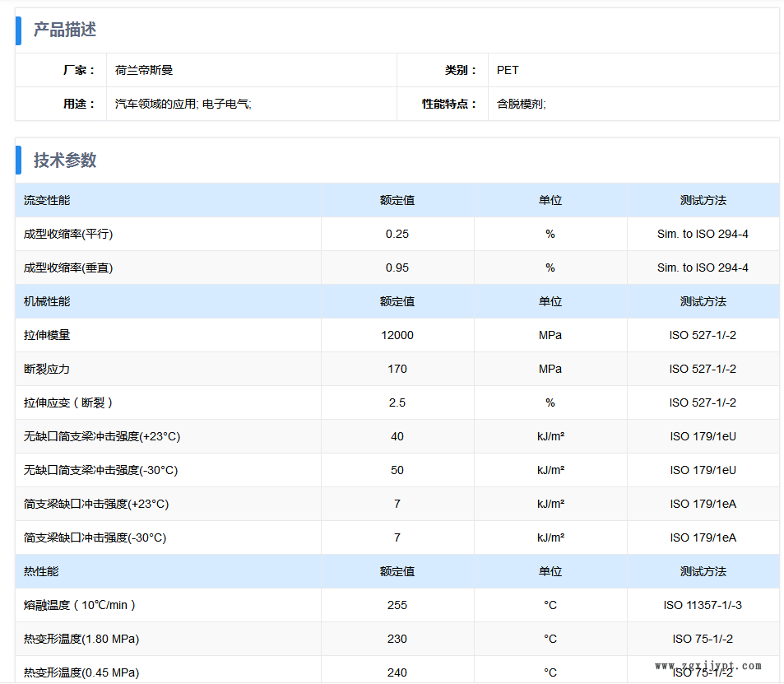Viewport: 784px width, 684px height.
Task: Click the 热性能 section header row
Action: pos(41,571)
